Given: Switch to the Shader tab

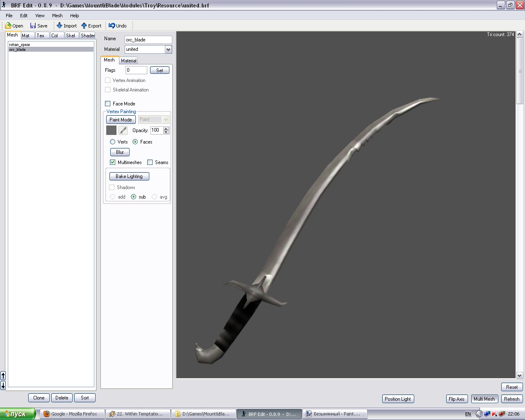Looking at the screenshot, I should pos(88,36).
